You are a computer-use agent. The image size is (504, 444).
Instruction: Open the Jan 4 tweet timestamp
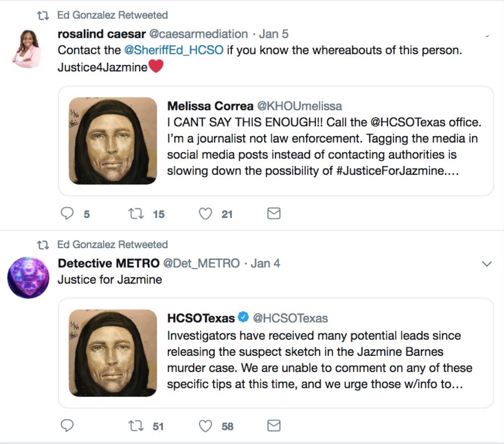(265, 263)
